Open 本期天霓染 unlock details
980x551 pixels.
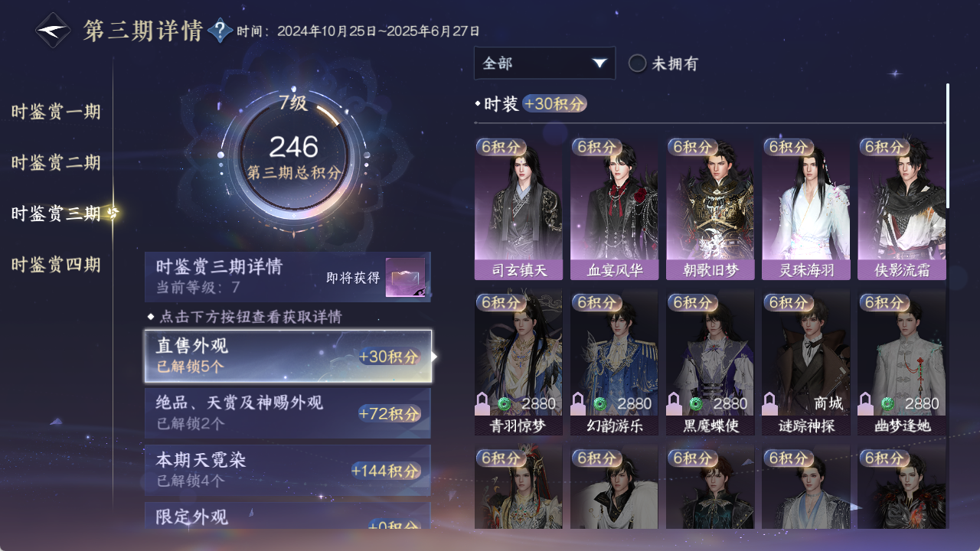tap(288, 470)
